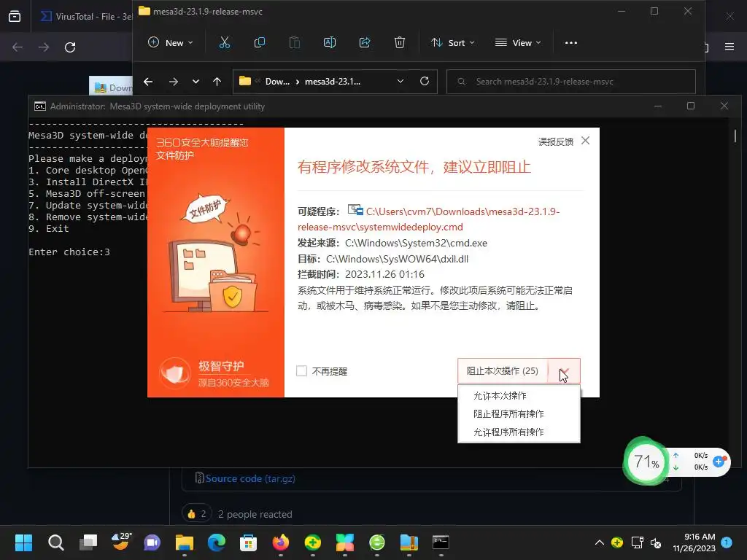Close the 360 security alert dialog
The width and height of the screenshot is (747, 560).
[x=586, y=141]
